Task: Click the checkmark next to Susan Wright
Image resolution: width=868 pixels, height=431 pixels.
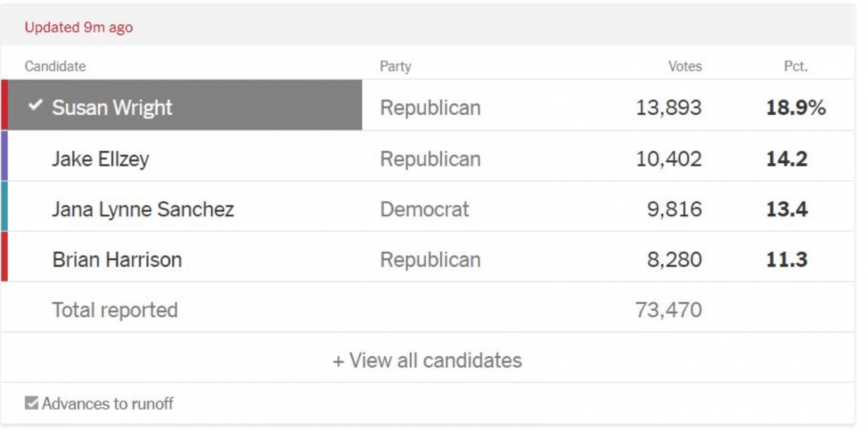Action: tap(36, 105)
